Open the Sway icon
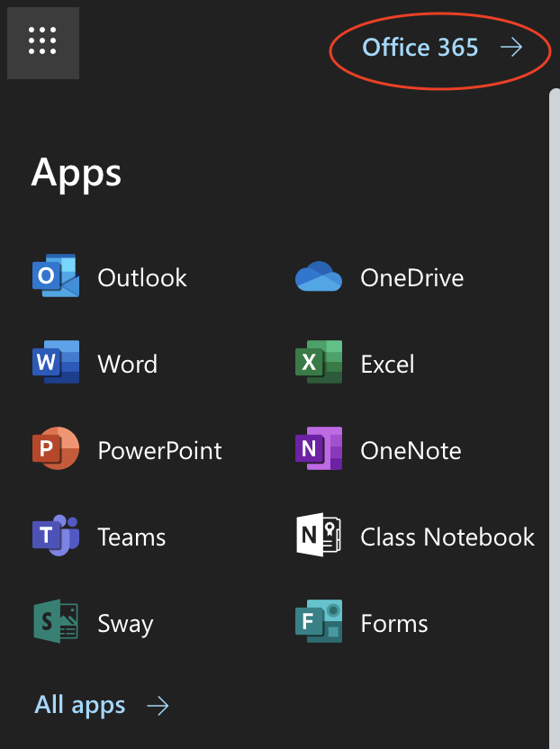560x749 pixels. pyautogui.click(x=56, y=621)
